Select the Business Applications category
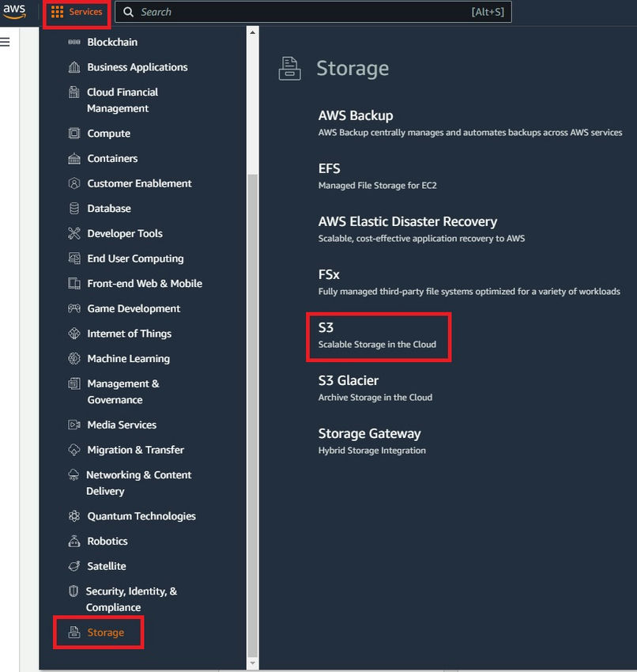 point(138,67)
